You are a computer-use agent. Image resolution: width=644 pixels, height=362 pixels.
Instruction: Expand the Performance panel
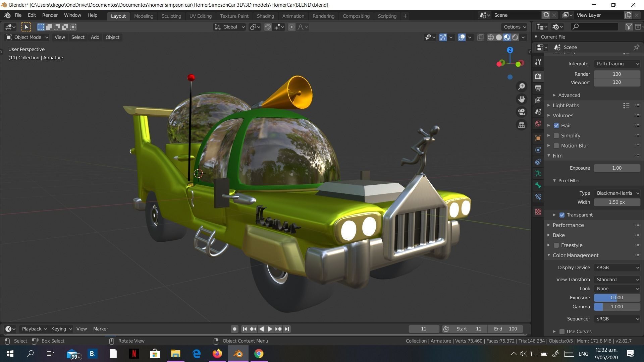(x=568, y=225)
